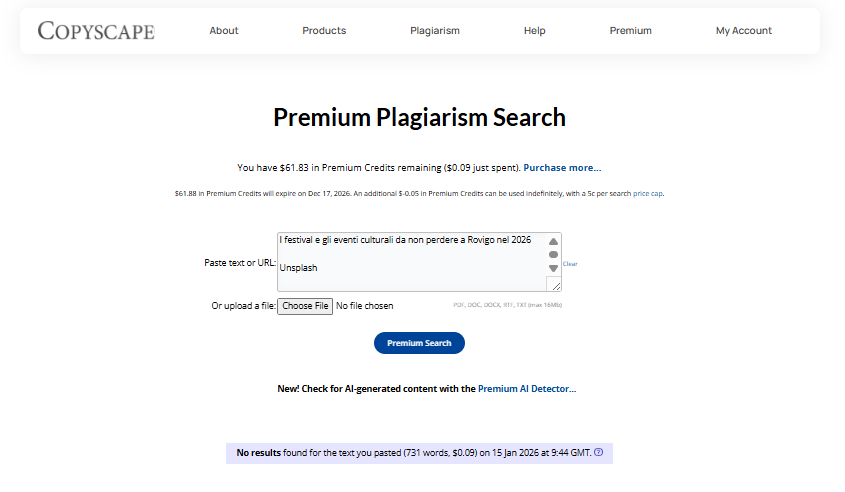Viewport: 845px width, 492px height.
Task: Open the price cap link
Action: pyautogui.click(x=648, y=193)
